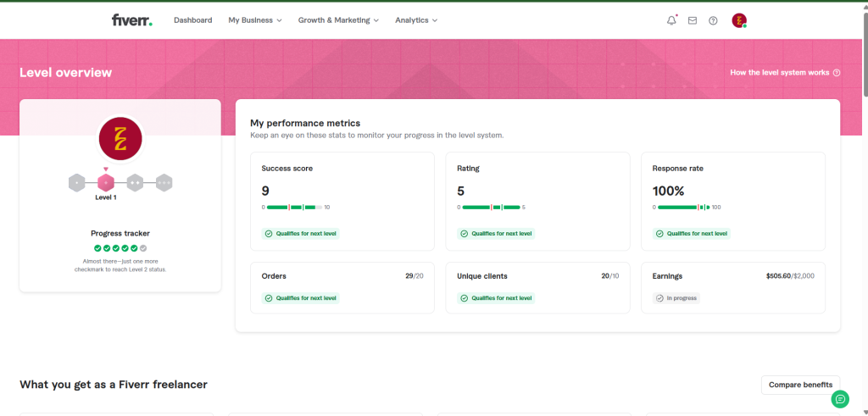Expand the Growth & Marketing menu
The width and height of the screenshot is (868, 416).
click(338, 20)
